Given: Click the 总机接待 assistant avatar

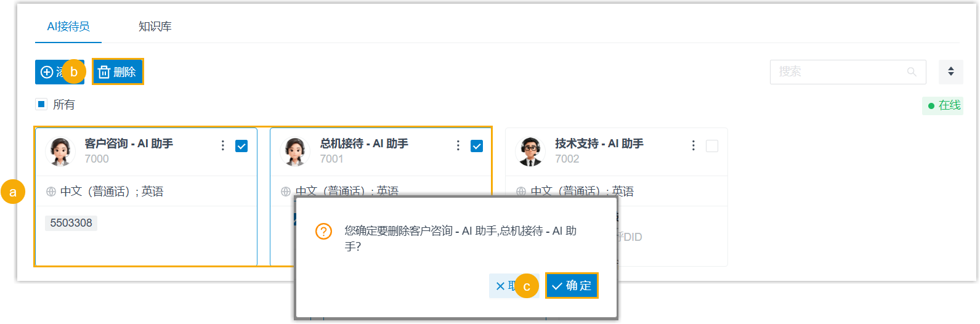Looking at the screenshot, I should [295, 152].
